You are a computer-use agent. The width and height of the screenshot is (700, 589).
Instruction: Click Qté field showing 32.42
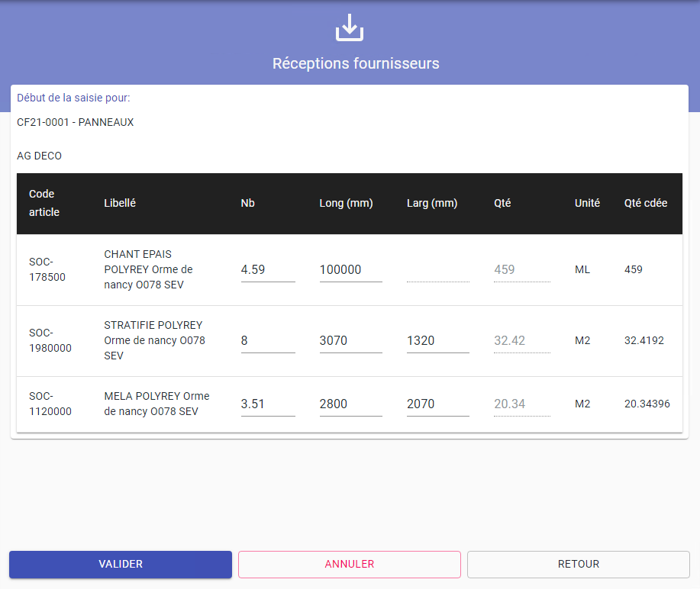coord(521,341)
